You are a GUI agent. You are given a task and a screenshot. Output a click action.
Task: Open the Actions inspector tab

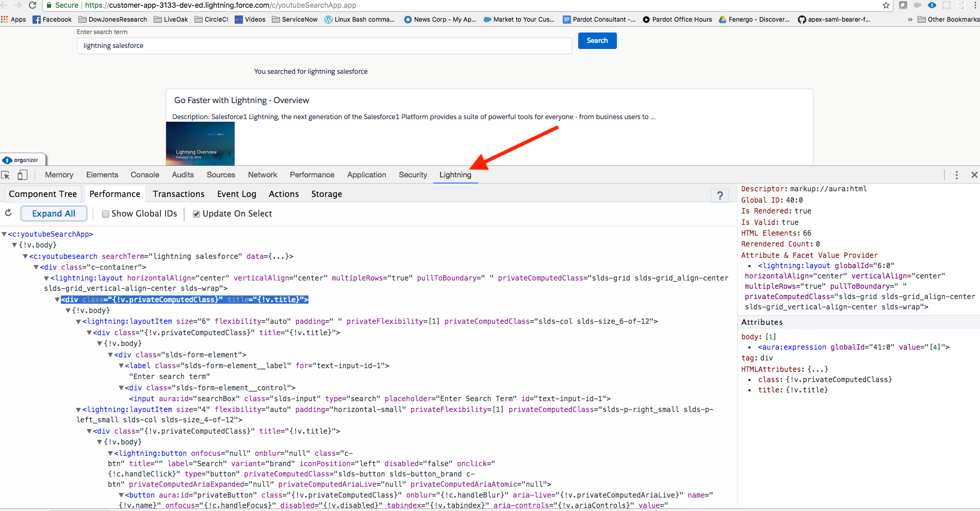coord(284,194)
